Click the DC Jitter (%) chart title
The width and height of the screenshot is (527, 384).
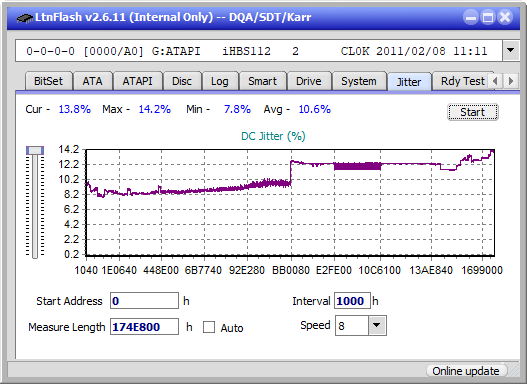(x=273, y=136)
